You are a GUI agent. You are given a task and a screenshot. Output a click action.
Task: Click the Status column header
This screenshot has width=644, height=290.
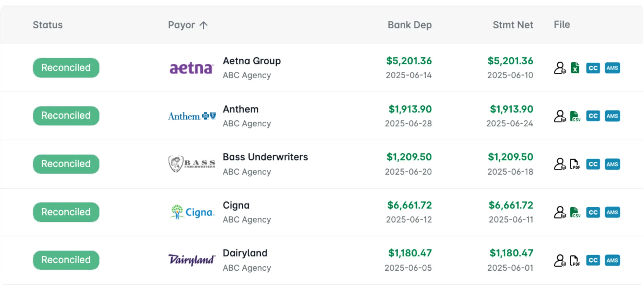click(x=48, y=25)
